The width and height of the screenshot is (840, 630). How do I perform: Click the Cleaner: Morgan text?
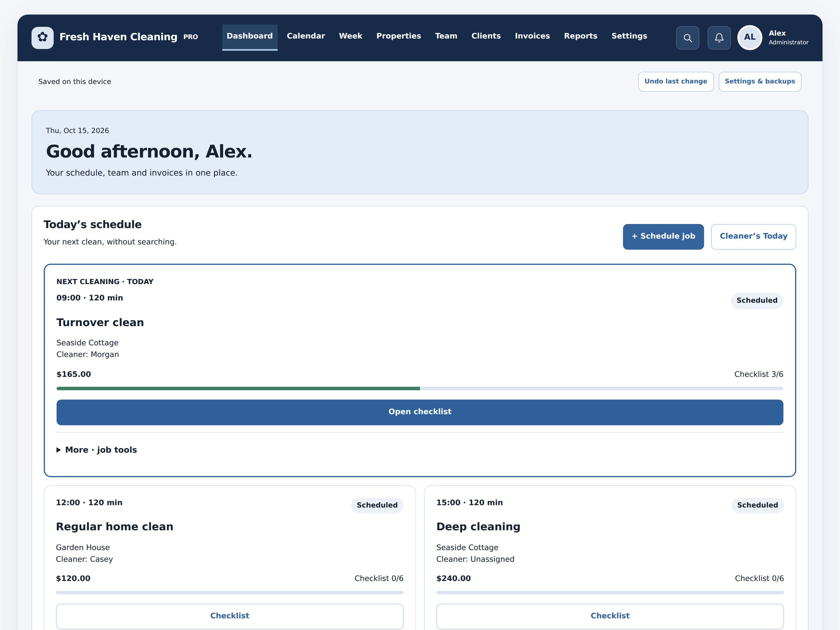88,355
